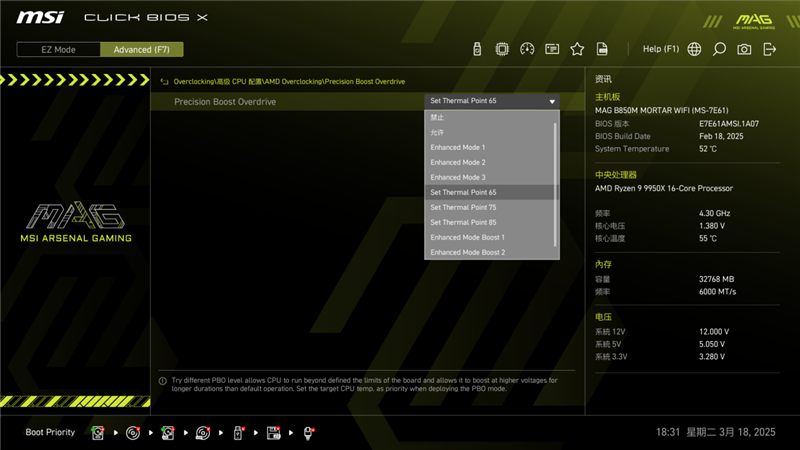The image size is (800, 450).
Task: Click the info icon beside the help text
Action: [163, 381]
